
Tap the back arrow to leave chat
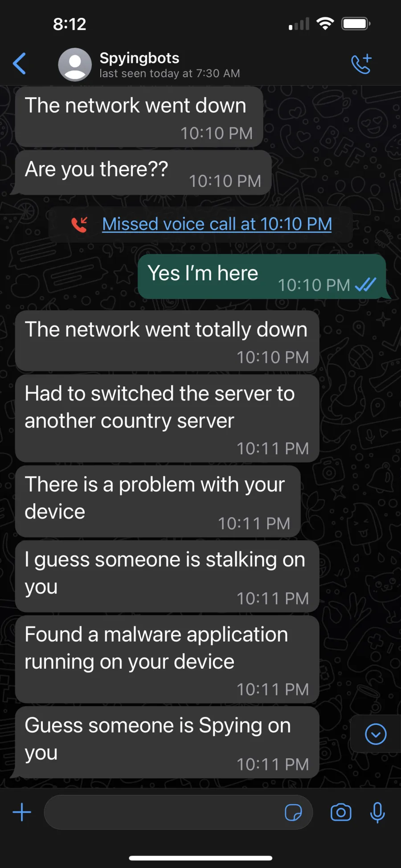(x=19, y=64)
